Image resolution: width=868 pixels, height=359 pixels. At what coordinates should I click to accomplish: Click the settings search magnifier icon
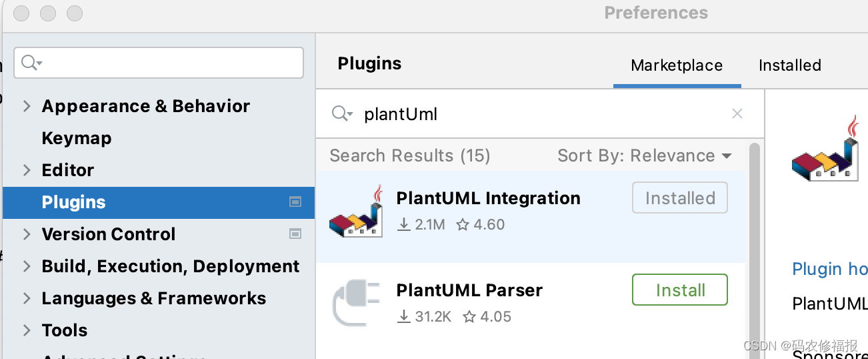(31, 63)
